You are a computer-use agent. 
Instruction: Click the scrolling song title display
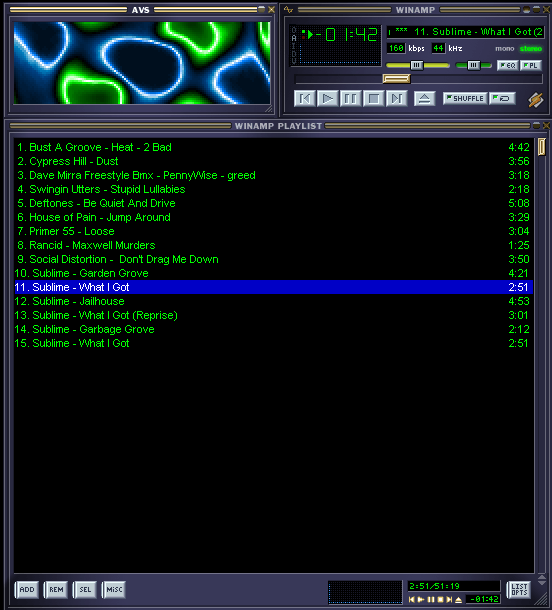tap(465, 32)
